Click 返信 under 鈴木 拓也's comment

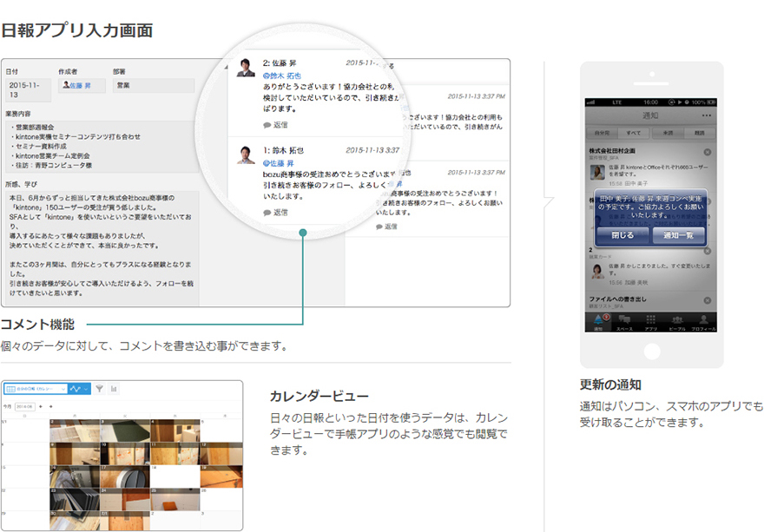(275, 212)
